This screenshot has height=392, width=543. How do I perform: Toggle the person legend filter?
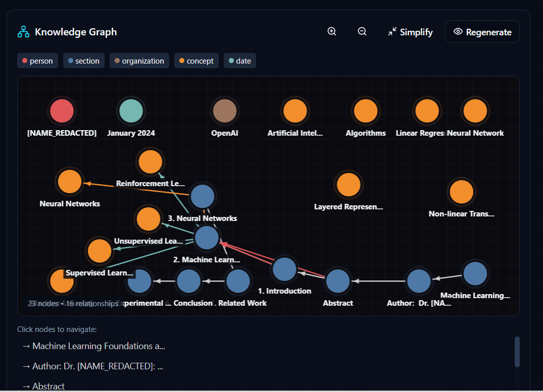(37, 61)
